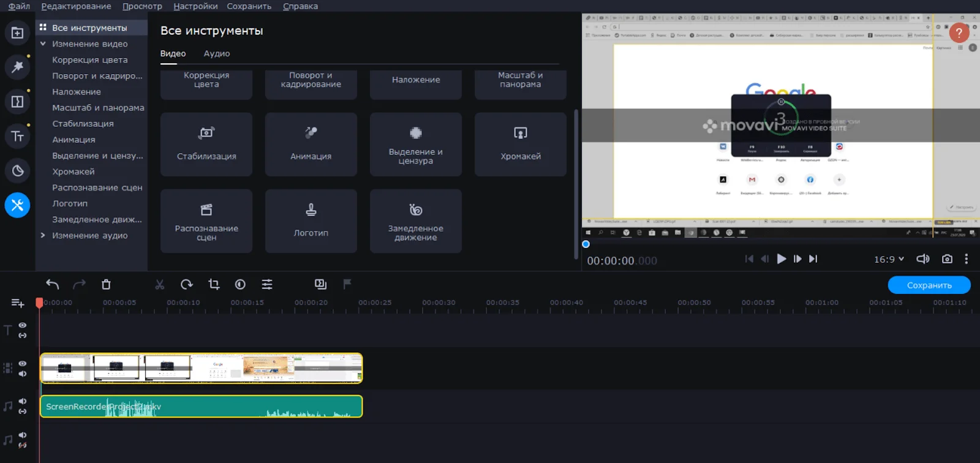This screenshot has width=980, height=463.
Task: Toggle title track visibility eye
Action: coord(23,325)
